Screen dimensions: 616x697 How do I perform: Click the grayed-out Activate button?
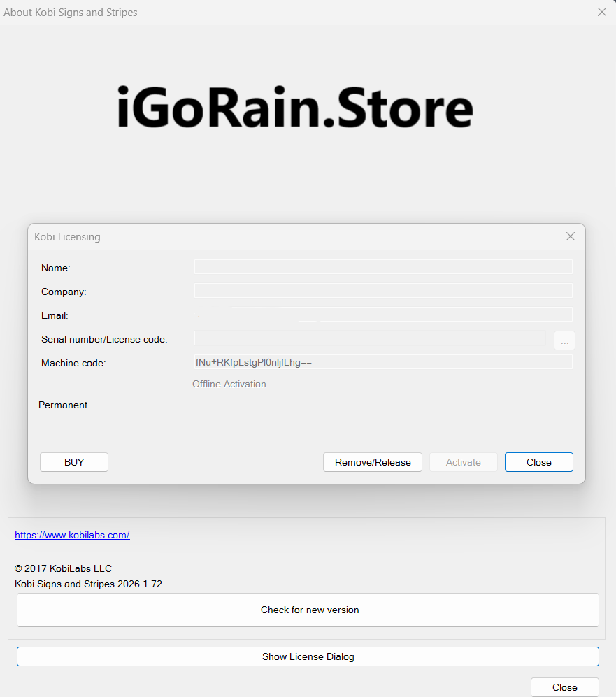(x=463, y=462)
